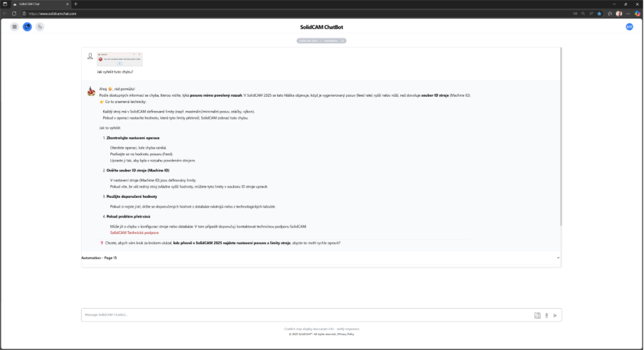Send the message with arrow icon
Image resolution: width=644 pixels, height=350 pixels.
(x=555, y=315)
